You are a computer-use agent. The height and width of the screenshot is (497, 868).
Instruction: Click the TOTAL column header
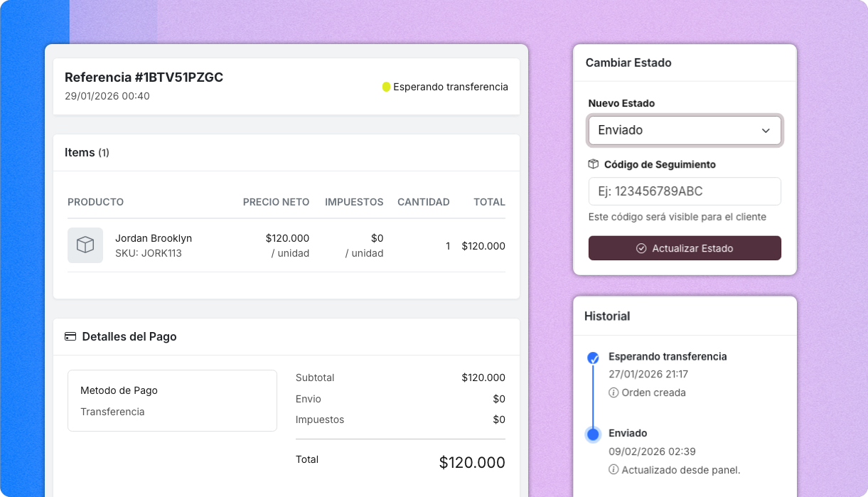click(x=489, y=202)
